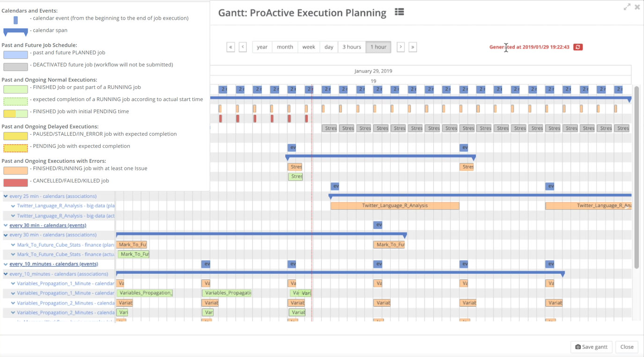
Task: Open the every 25 min - calendars (associations) link
Action: point(53,196)
